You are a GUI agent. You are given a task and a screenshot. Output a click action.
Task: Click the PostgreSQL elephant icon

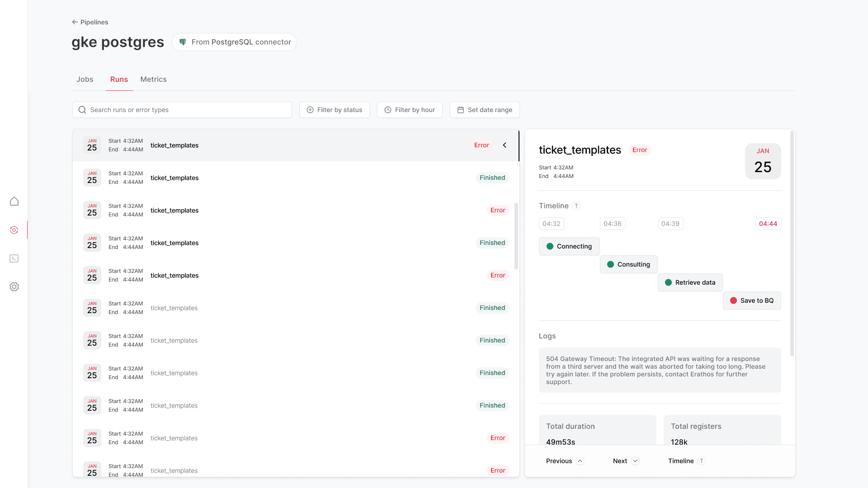coord(183,42)
